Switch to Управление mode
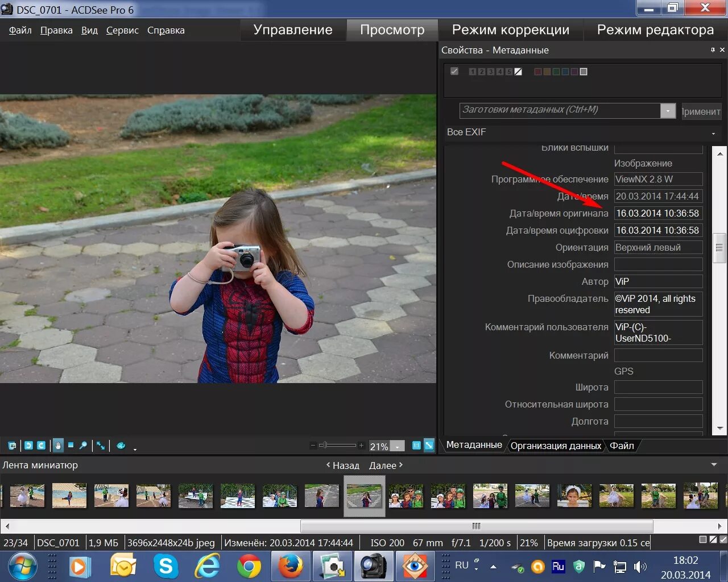This screenshot has height=582, width=728. [293, 30]
